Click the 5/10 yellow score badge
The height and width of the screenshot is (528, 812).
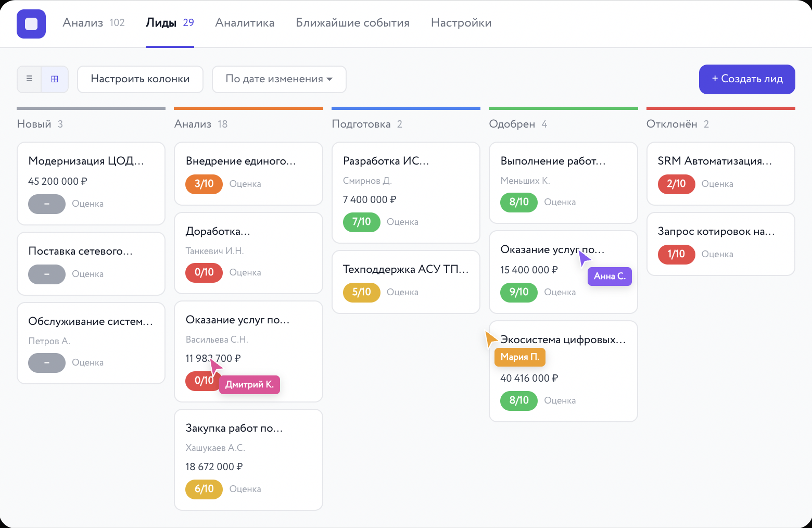pyautogui.click(x=361, y=292)
